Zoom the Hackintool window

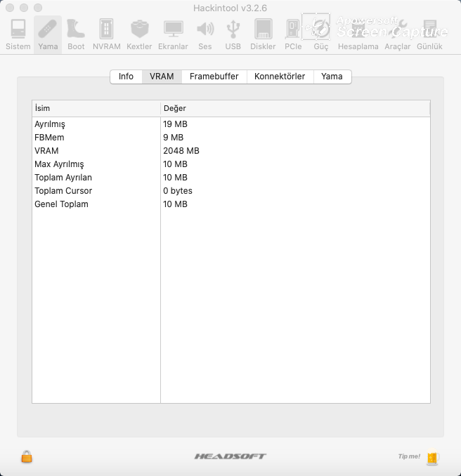(38, 8)
